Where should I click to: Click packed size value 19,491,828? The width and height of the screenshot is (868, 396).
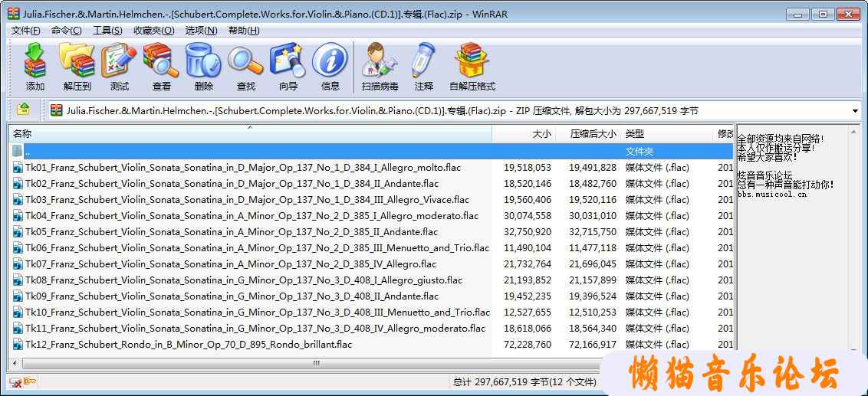(x=592, y=168)
